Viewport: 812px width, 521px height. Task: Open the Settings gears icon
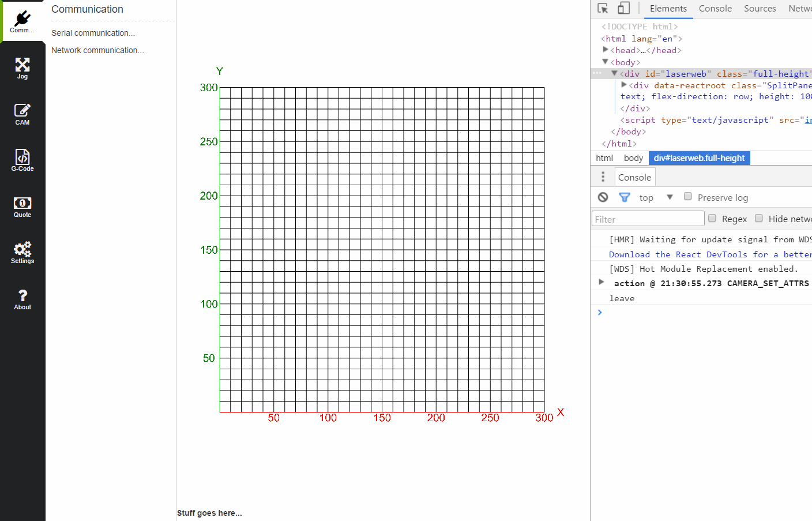click(x=22, y=253)
